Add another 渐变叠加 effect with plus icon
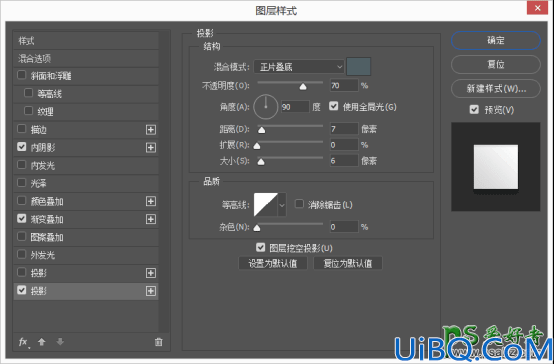The height and width of the screenshot is (364, 554). [151, 219]
